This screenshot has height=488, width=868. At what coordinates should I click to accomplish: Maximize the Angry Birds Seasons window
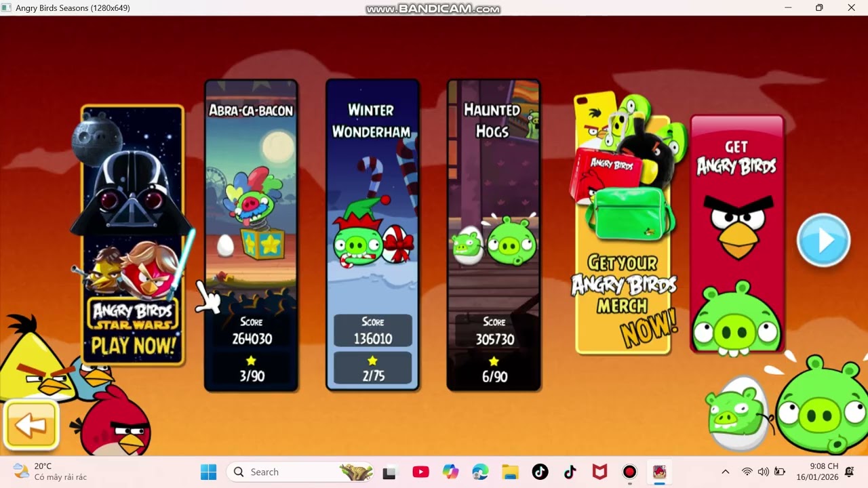(x=819, y=8)
